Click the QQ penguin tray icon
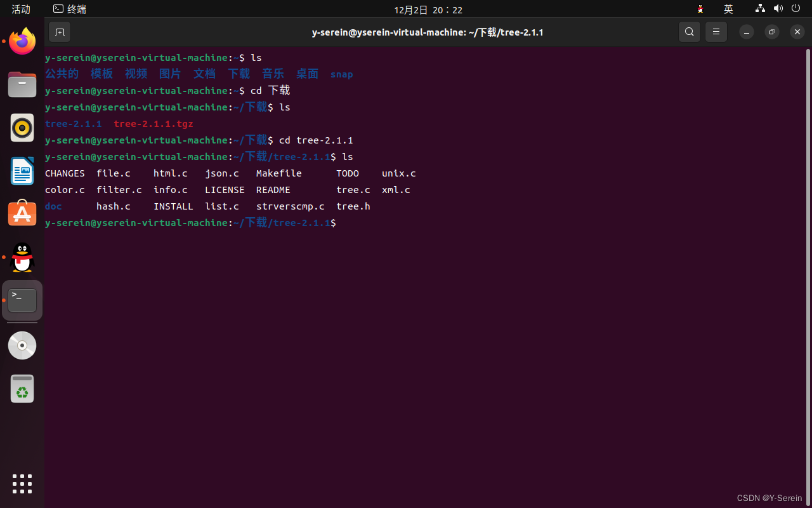 (x=700, y=9)
